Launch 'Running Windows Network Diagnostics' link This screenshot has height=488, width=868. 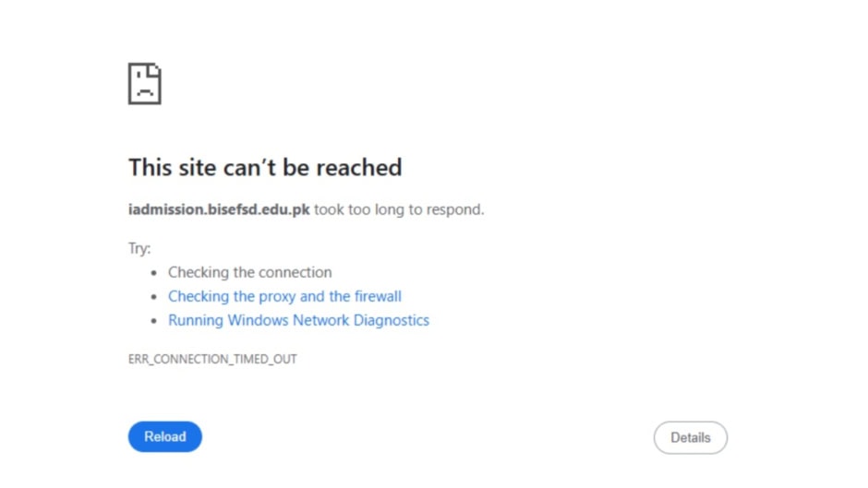pos(298,320)
